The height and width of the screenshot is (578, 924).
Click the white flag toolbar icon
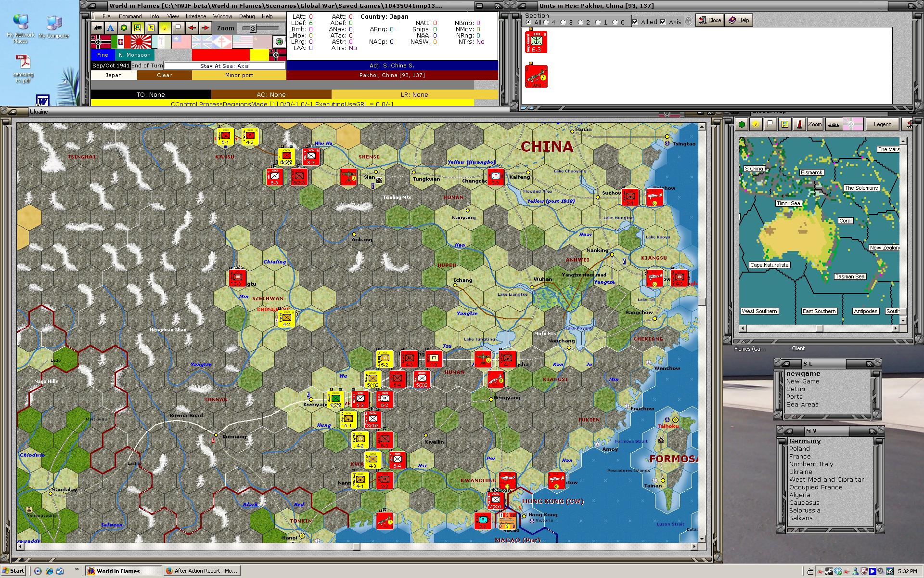point(178,28)
